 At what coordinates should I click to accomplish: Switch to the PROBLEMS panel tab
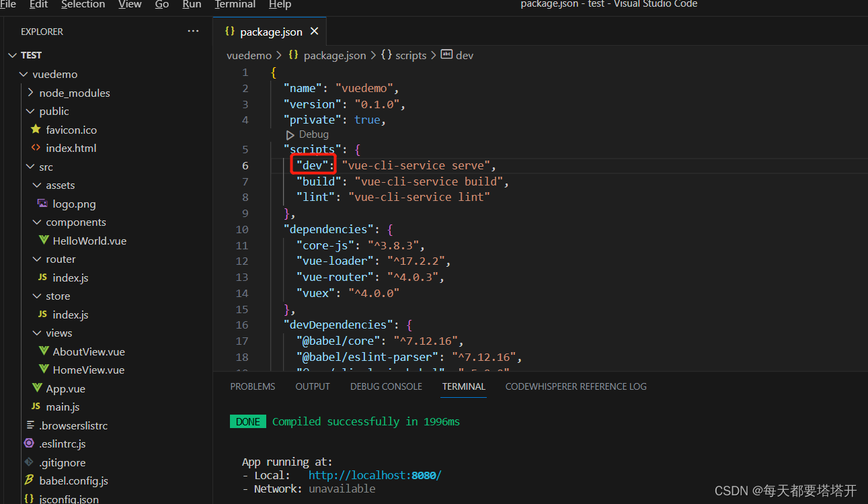253,386
